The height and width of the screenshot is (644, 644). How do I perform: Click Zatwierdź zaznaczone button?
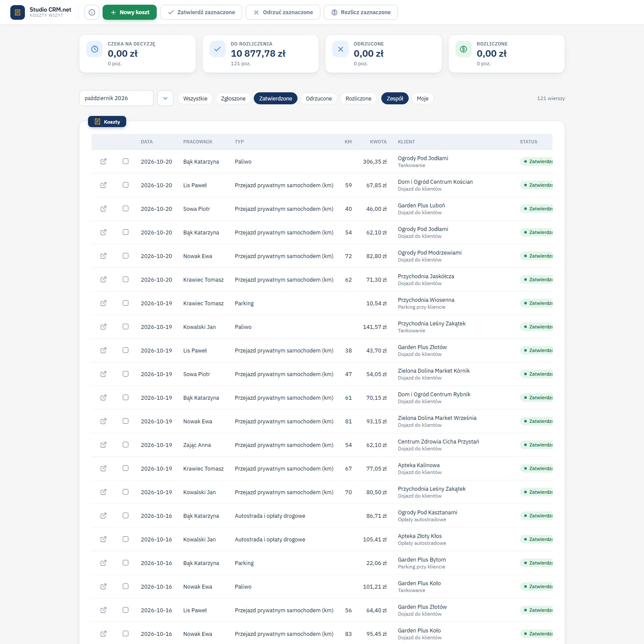(201, 12)
